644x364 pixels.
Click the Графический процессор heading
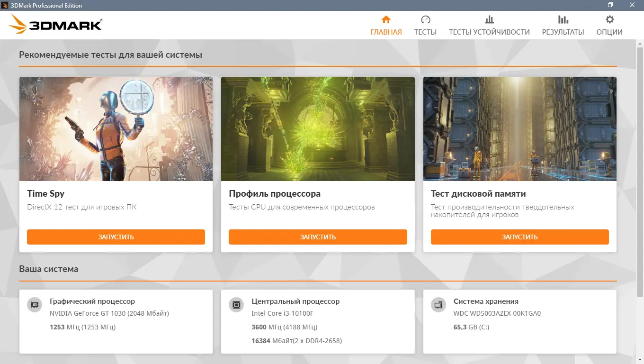[92, 301]
